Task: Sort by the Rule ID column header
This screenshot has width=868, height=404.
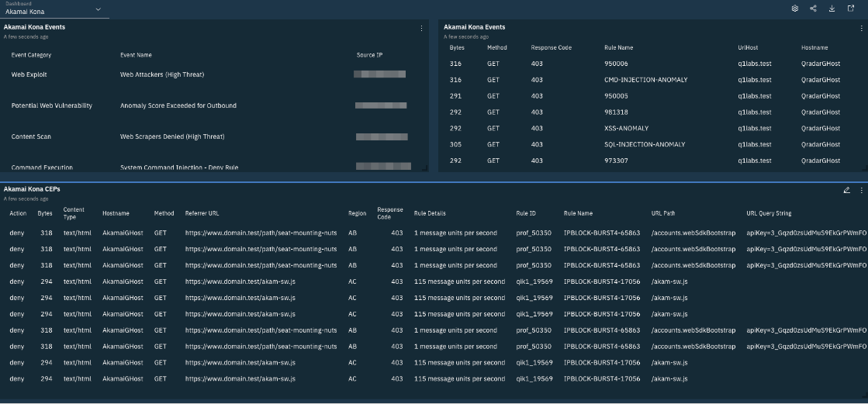Action: (x=526, y=213)
